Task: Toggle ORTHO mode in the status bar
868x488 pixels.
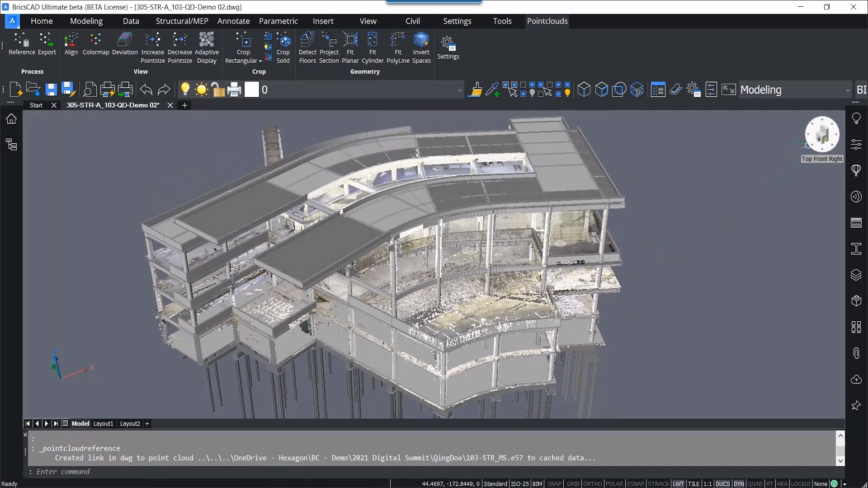Action: coord(592,483)
